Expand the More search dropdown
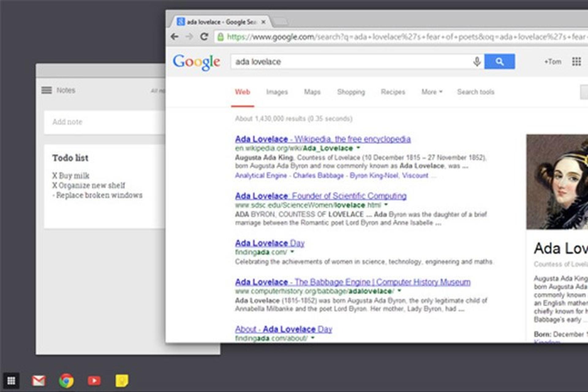 [x=432, y=92]
